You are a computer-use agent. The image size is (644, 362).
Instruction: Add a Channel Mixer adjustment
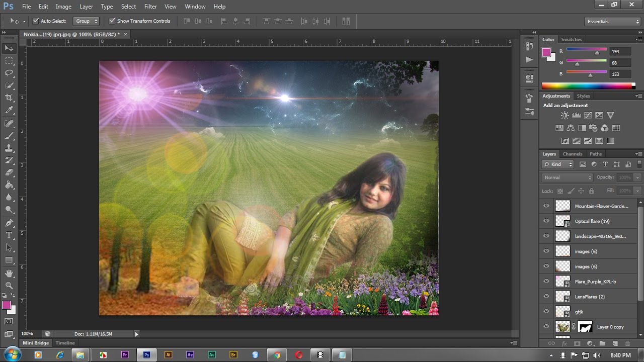pyautogui.click(x=605, y=128)
